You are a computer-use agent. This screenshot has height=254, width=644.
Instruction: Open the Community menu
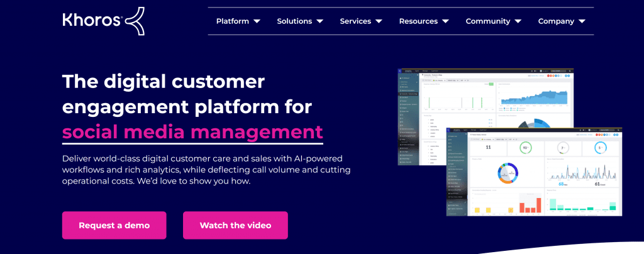[488, 21]
